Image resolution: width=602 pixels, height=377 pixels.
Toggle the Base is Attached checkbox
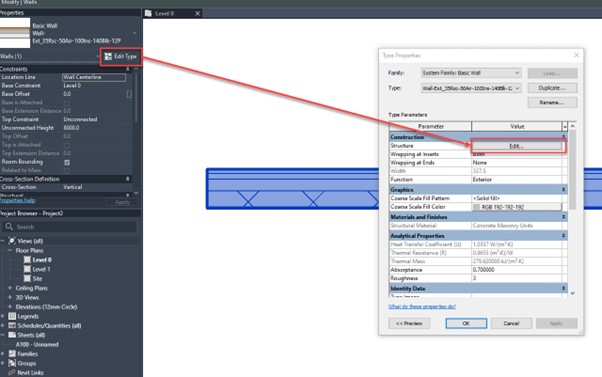(x=67, y=103)
